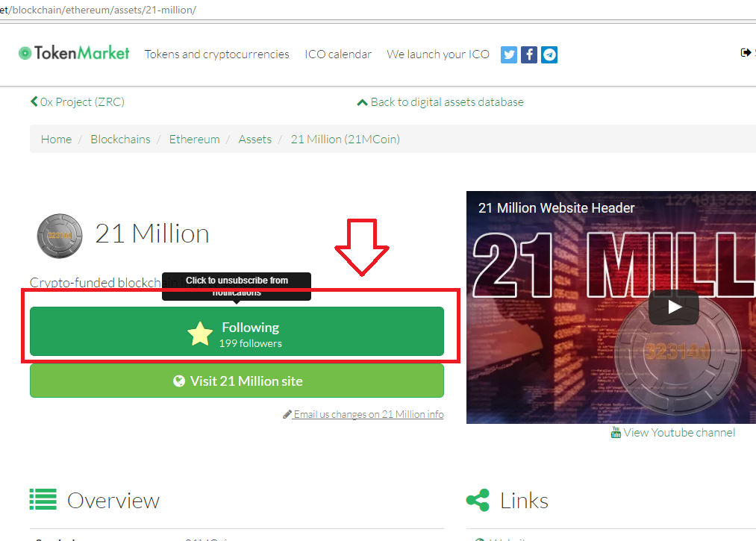
Task: Open TokenMarket Facebook page icon
Action: click(529, 55)
